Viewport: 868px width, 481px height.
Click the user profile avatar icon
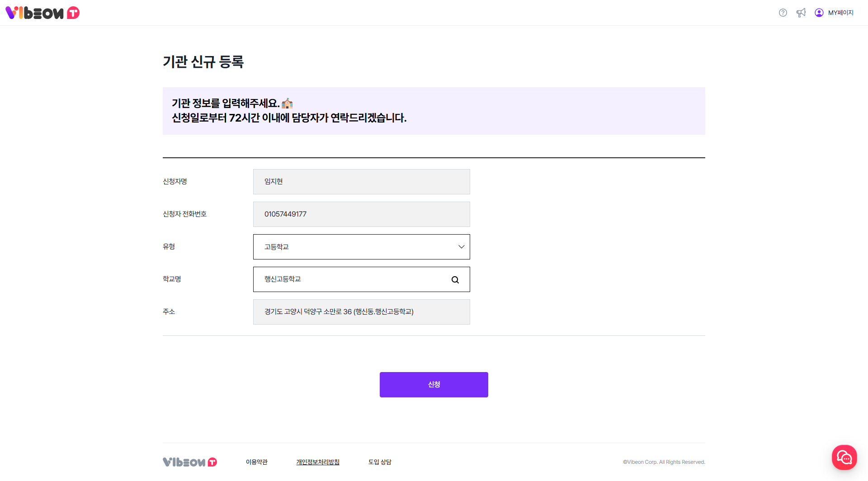click(819, 13)
